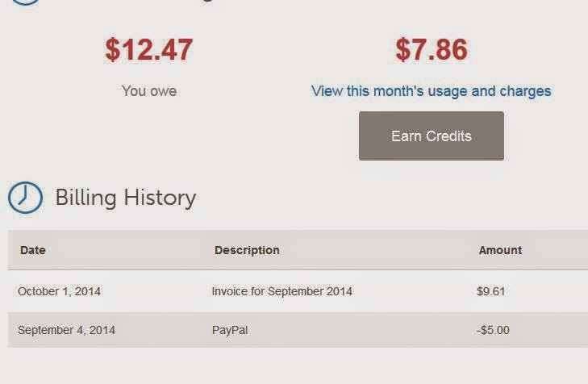Image resolution: width=588 pixels, height=384 pixels.
Task: Click the -$5.00 payment amount
Action: click(x=493, y=330)
